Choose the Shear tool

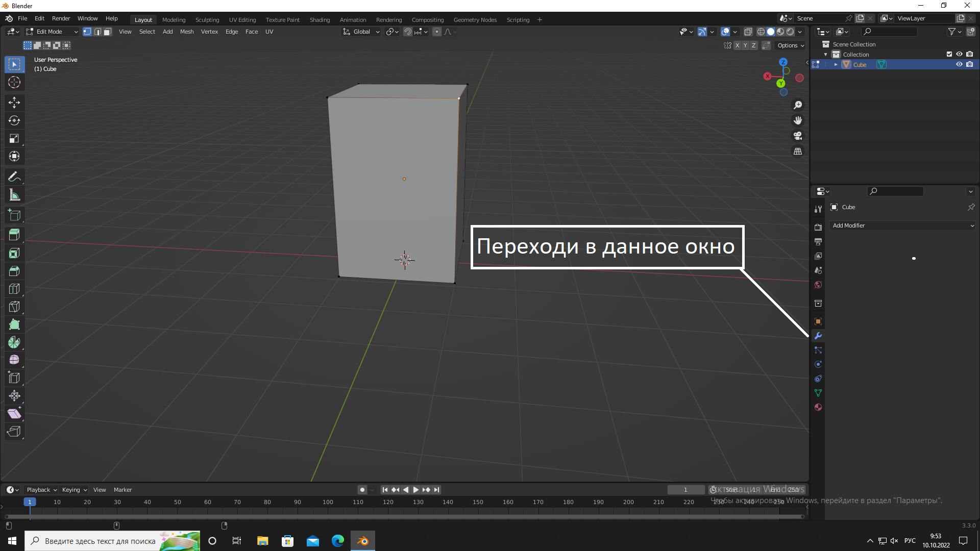click(x=14, y=414)
